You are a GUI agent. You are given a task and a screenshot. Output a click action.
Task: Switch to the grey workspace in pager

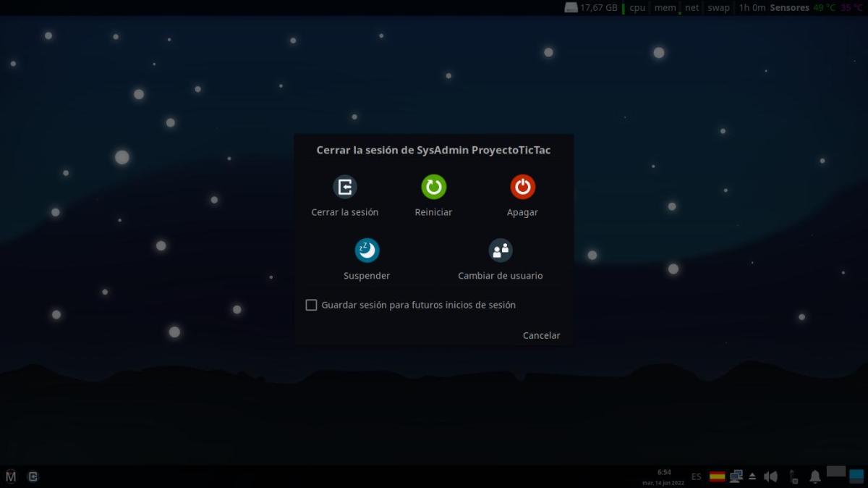pos(835,471)
